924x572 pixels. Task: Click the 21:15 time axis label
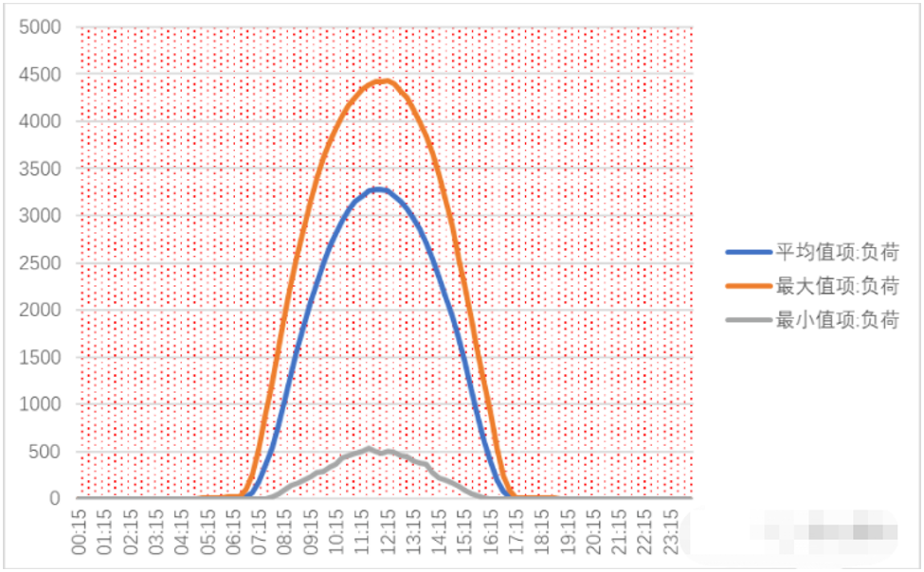pyautogui.click(x=619, y=532)
